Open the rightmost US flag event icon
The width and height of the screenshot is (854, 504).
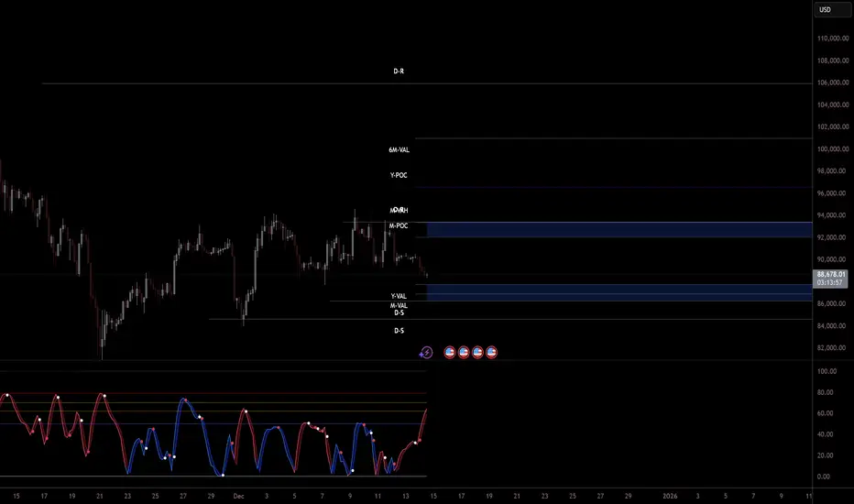(x=491, y=351)
